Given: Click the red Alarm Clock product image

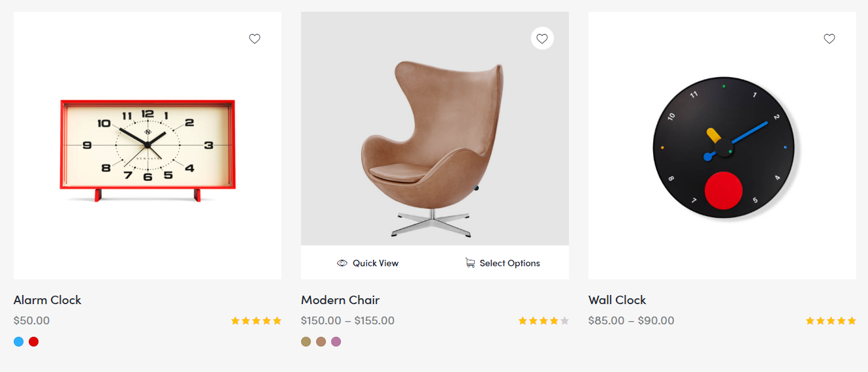Looking at the screenshot, I should 148,150.
